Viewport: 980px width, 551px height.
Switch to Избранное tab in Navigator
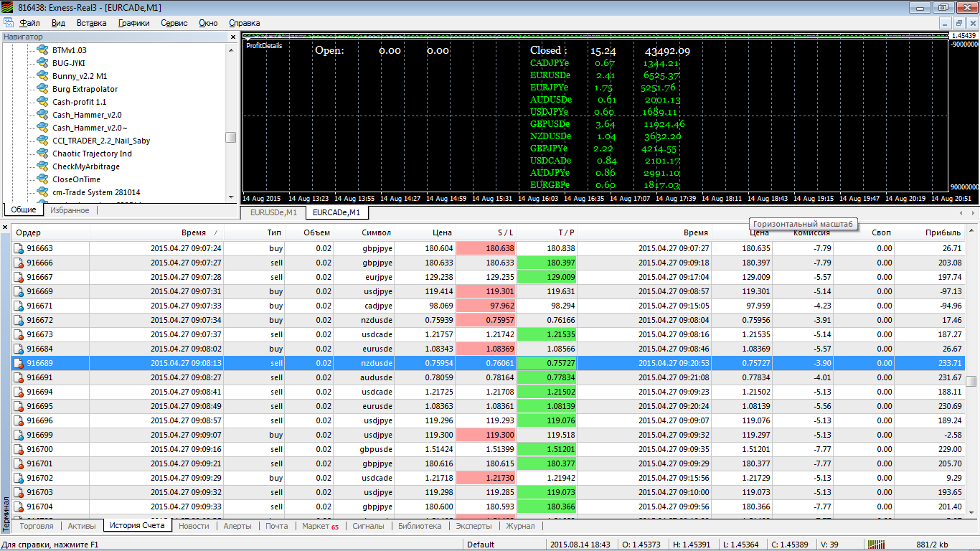pyautogui.click(x=70, y=210)
